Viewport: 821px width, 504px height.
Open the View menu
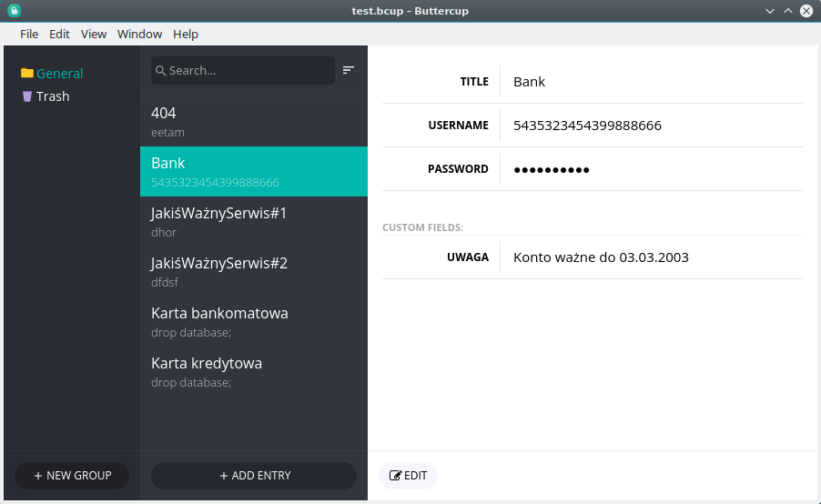(94, 34)
